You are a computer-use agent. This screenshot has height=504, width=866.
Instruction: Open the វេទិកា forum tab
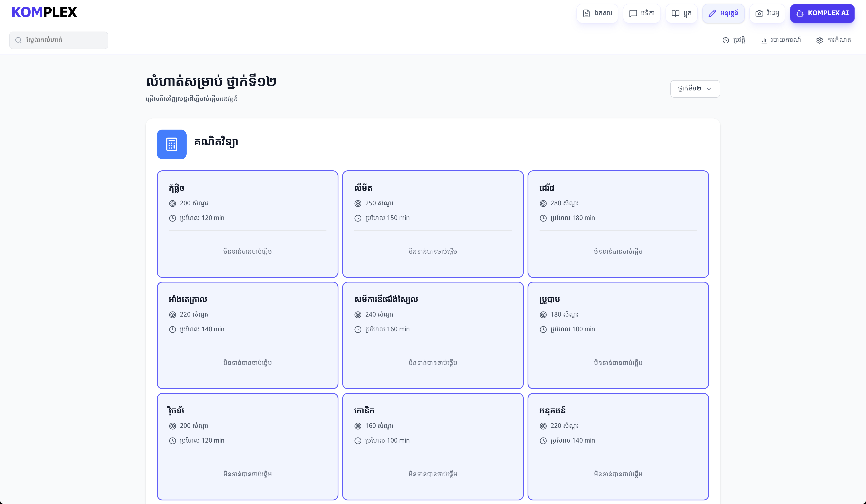pos(641,13)
